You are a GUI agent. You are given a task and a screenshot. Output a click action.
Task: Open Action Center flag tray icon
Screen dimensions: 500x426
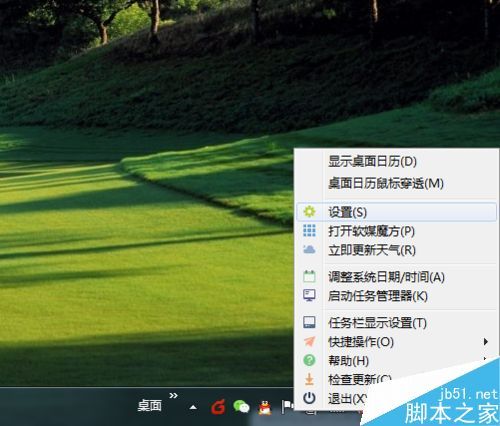point(287,407)
